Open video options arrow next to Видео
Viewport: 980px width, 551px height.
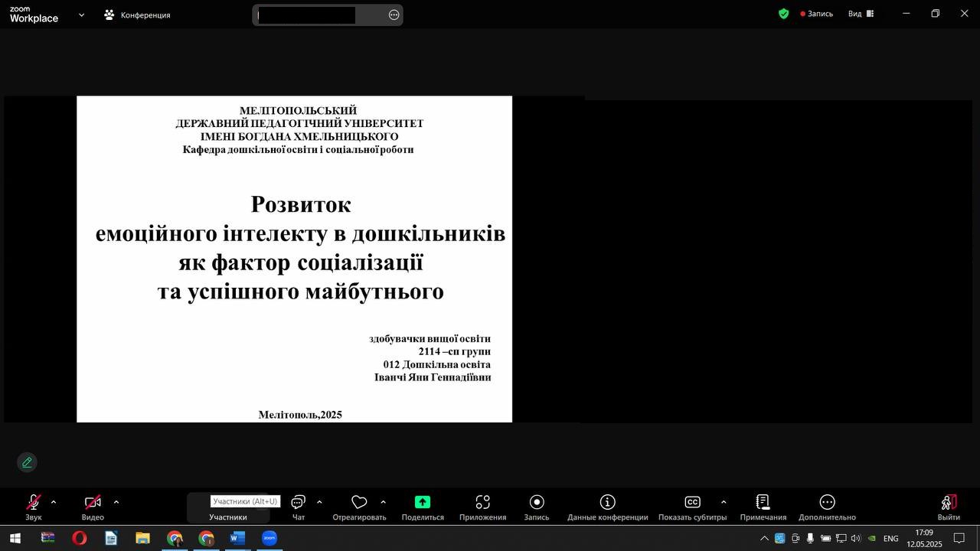(x=116, y=503)
